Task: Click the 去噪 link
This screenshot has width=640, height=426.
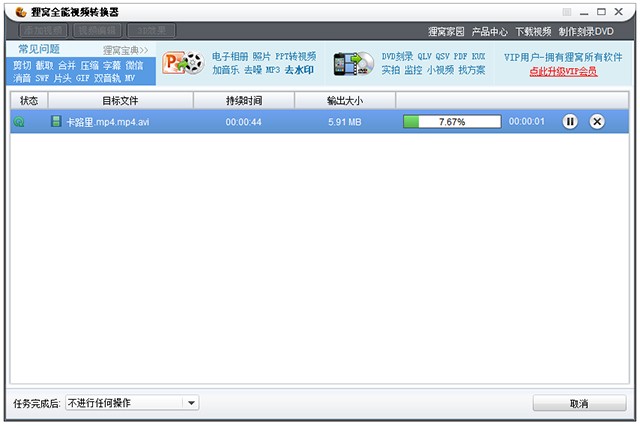Action: (253, 70)
